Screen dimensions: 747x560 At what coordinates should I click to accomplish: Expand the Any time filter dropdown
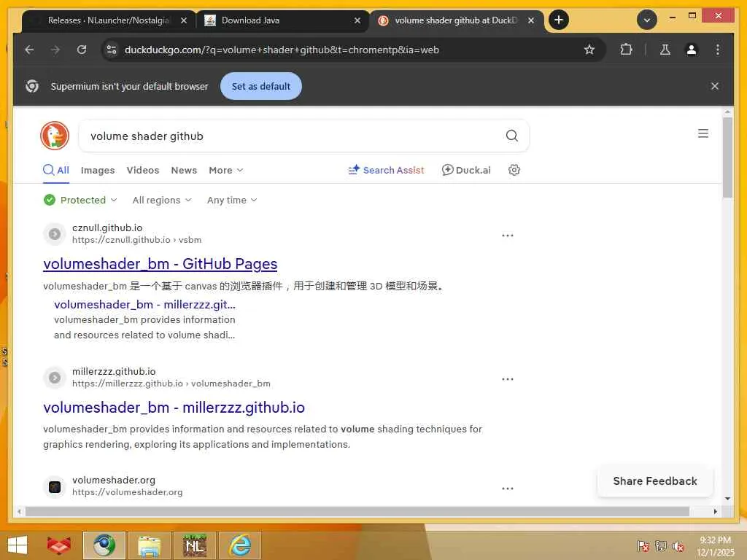[x=232, y=200]
